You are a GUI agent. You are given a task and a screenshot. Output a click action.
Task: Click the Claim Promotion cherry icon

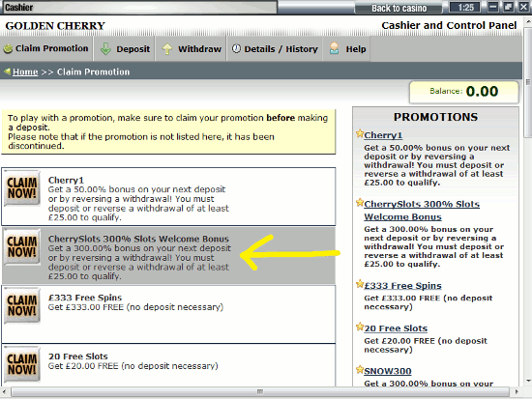tap(8, 49)
